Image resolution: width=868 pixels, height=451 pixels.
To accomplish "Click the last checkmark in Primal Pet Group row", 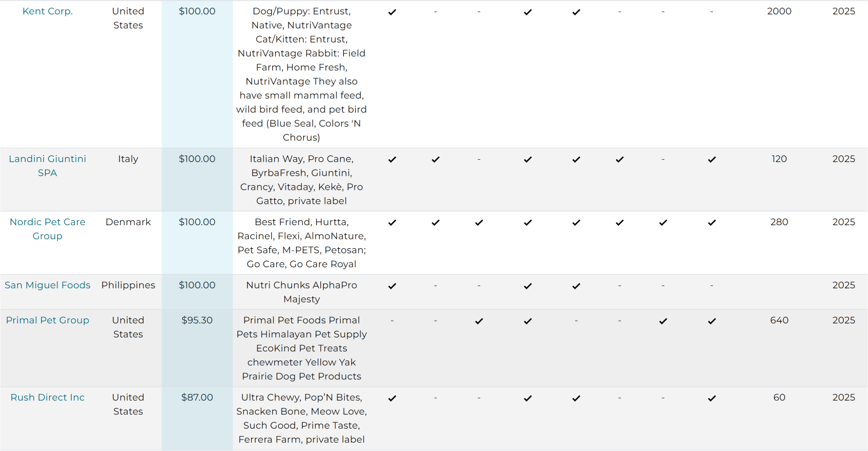I will pos(712,321).
